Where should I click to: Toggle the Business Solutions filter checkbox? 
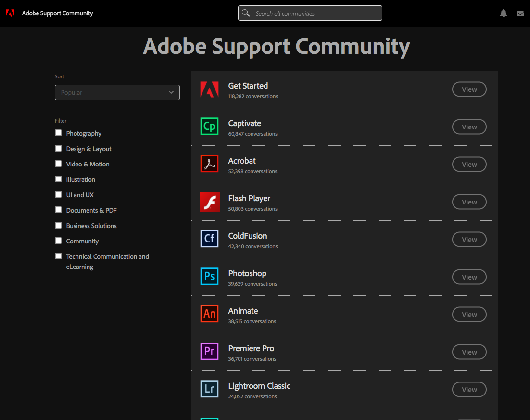click(58, 225)
